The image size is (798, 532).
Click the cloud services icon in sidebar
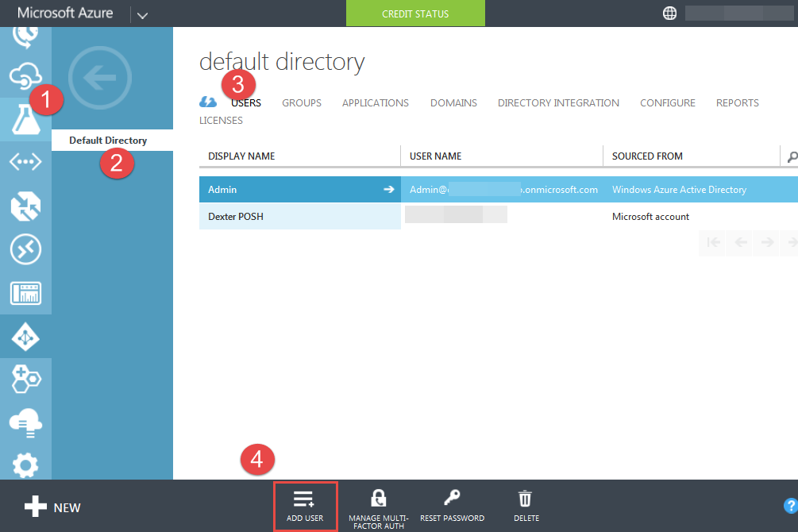pyautogui.click(x=25, y=76)
